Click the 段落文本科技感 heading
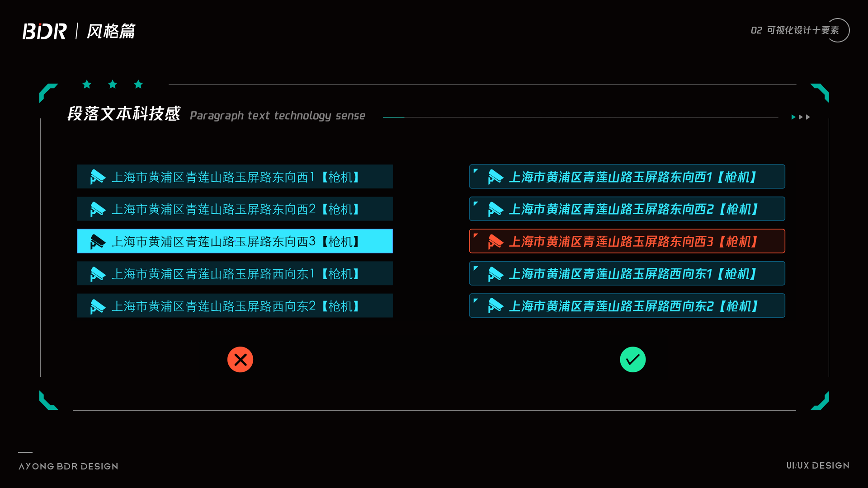Viewport: 868px width, 488px height. click(x=124, y=114)
